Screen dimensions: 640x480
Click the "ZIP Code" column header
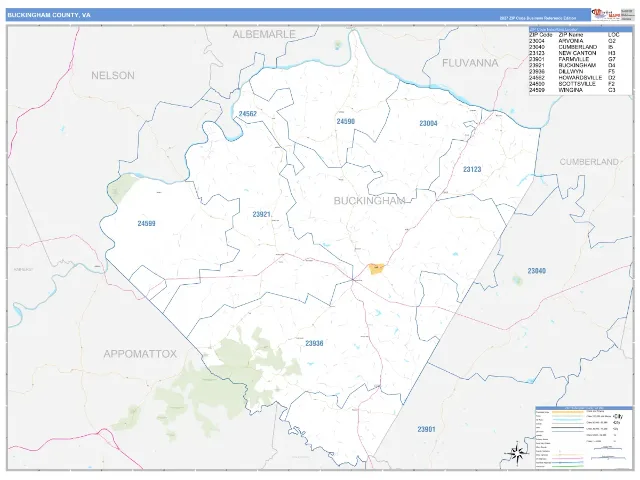(540, 35)
